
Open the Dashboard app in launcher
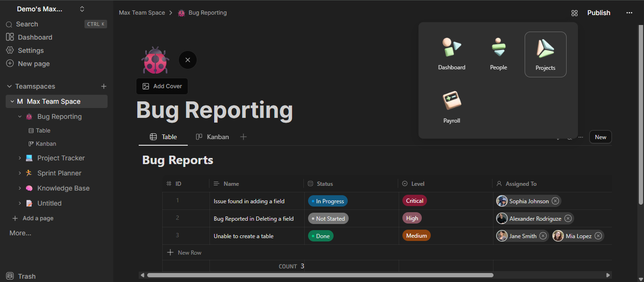tap(452, 54)
